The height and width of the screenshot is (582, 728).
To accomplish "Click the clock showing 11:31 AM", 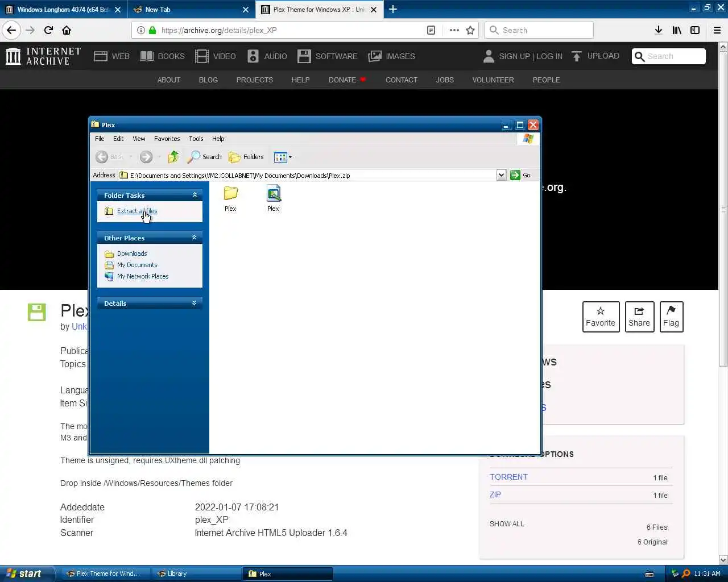I will coord(707,573).
